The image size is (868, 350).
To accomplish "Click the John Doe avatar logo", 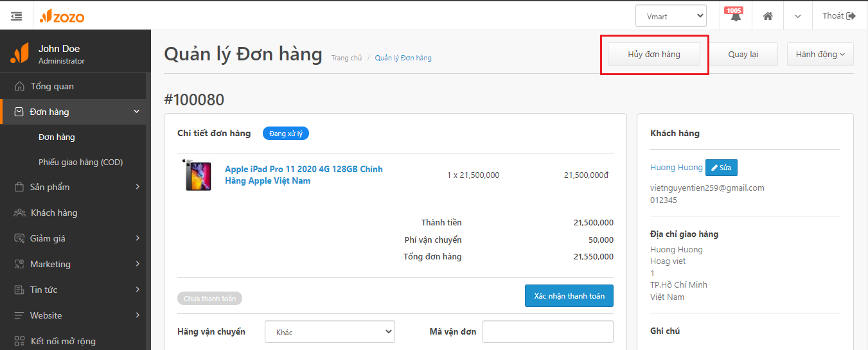I will tap(19, 53).
